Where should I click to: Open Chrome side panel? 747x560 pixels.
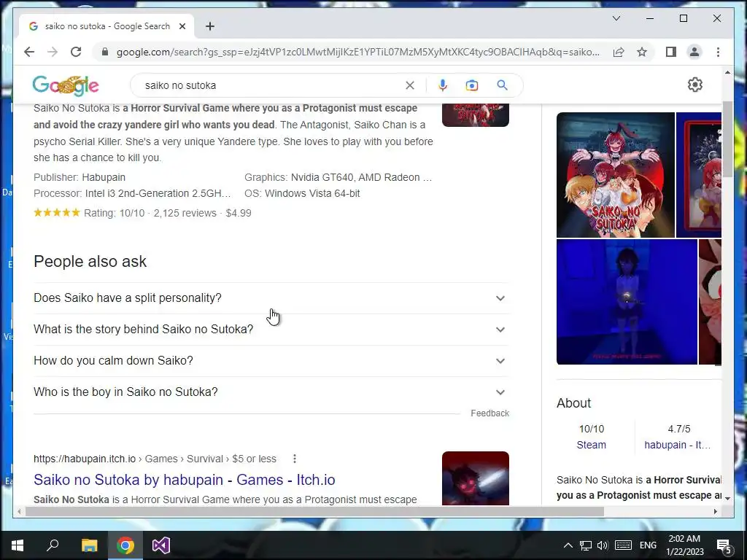(x=671, y=52)
